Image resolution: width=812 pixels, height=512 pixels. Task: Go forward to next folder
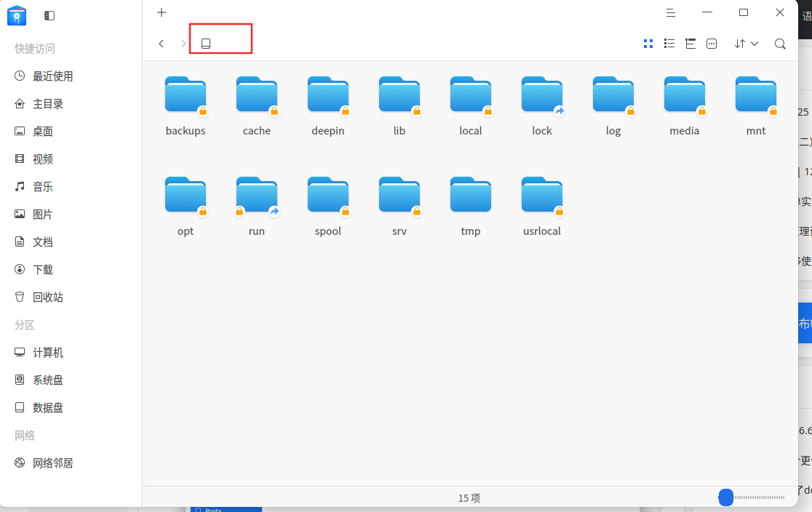pyautogui.click(x=183, y=44)
